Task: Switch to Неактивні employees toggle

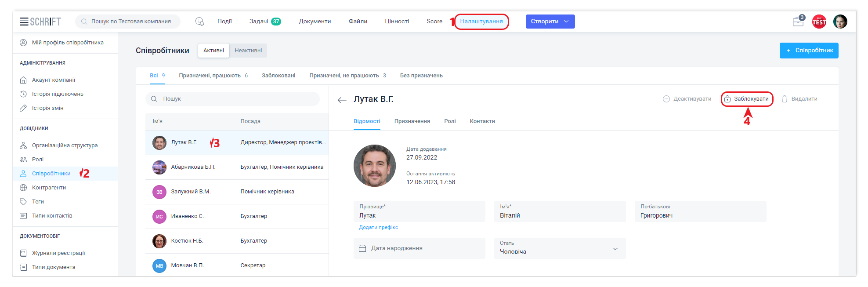Action: pyautogui.click(x=248, y=51)
